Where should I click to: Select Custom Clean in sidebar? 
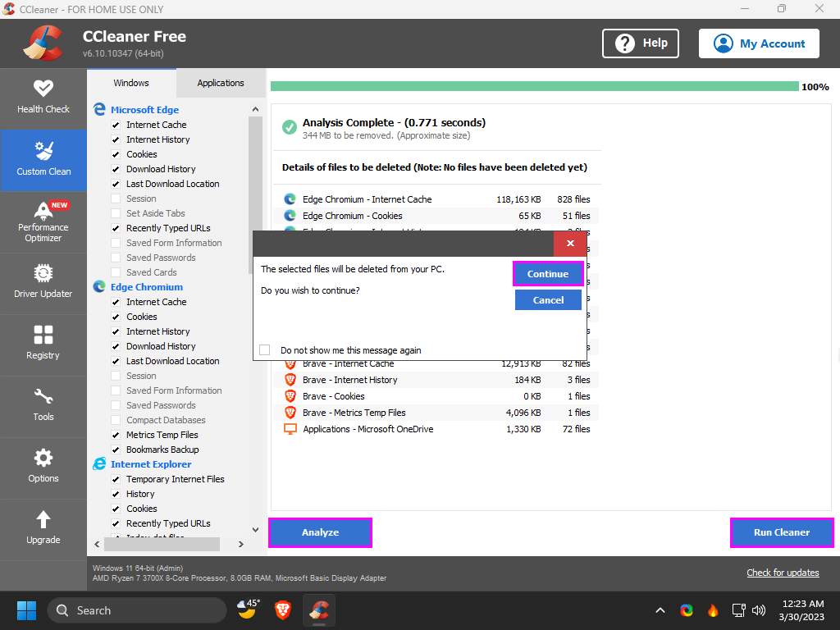tap(43, 160)
